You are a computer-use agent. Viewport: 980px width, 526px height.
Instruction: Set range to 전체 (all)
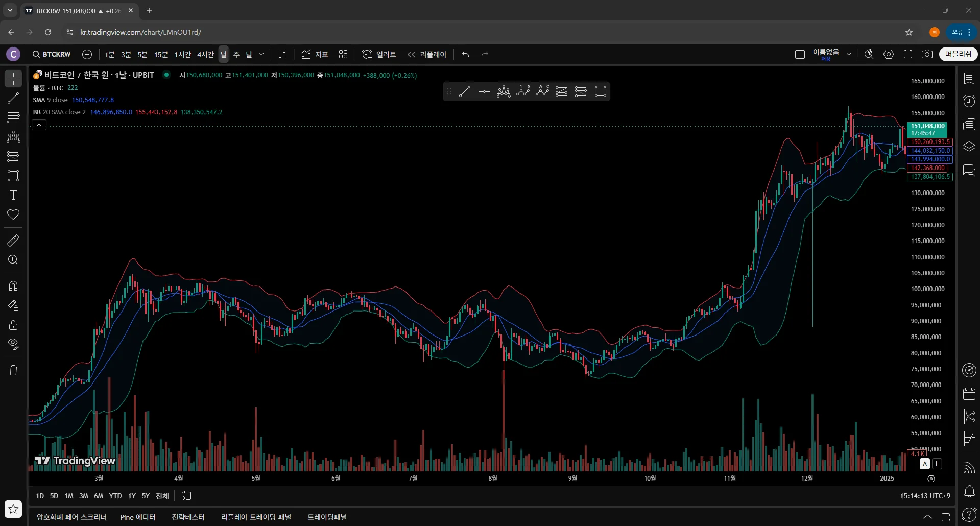pos(162,496)
